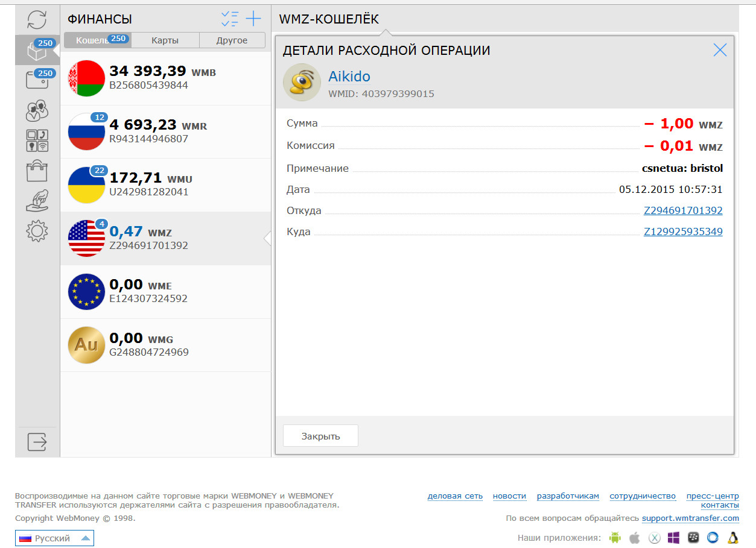The width and height of the screenshot is (756, 548).
Task: Close the operation details with the X icon
Action: pos(720,50)
